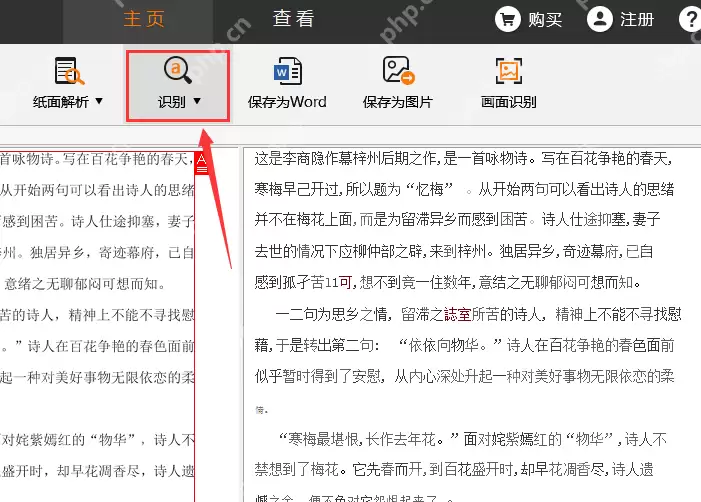Click the 画面识别 capture icon
Viewport: 701px width, 502px height.
(x=509, y=71)
